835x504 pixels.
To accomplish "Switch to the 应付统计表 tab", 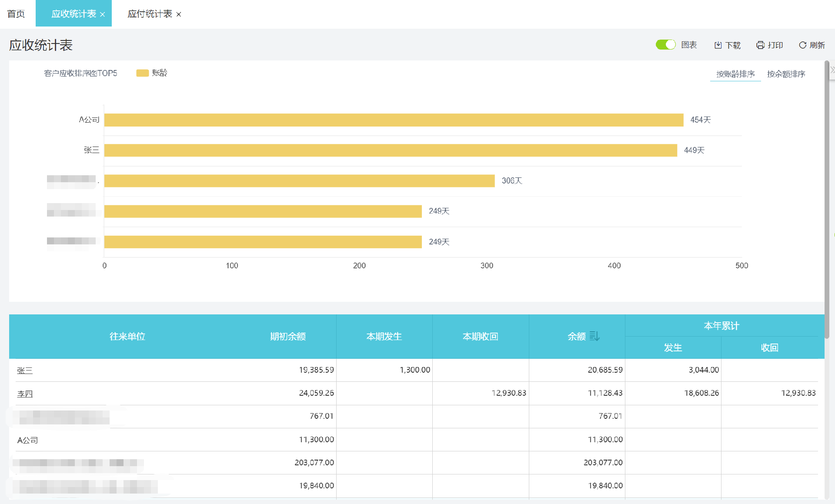I will point(150,14).
